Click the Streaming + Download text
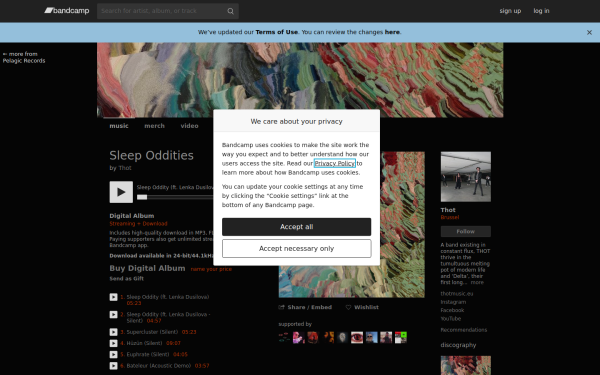This screenshot has width=600, height=375. tap(138, 223)
